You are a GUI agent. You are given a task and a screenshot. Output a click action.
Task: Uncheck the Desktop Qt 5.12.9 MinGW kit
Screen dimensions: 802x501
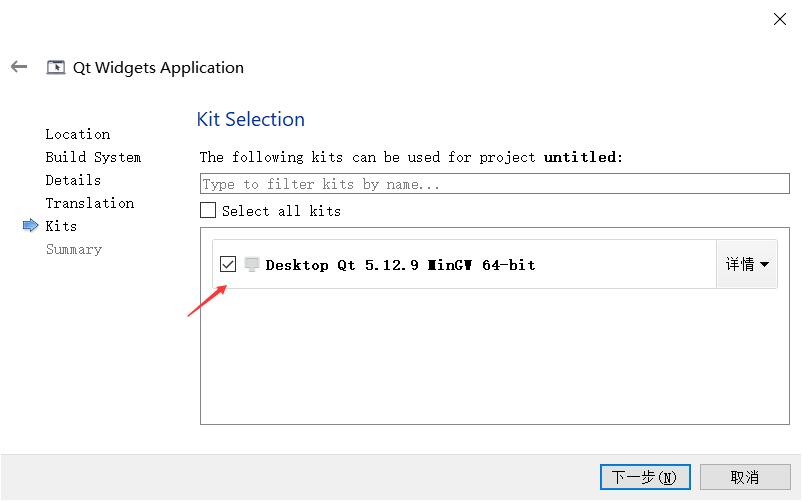point(228,265)
